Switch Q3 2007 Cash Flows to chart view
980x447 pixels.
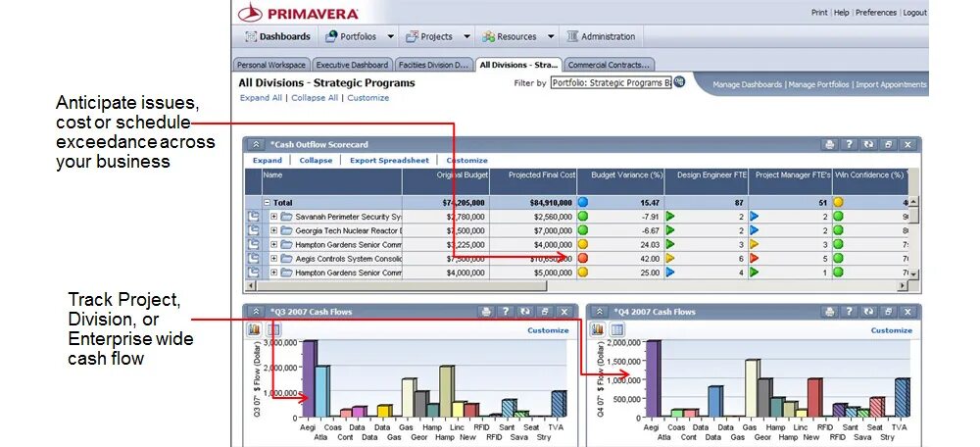coord(255,329)
